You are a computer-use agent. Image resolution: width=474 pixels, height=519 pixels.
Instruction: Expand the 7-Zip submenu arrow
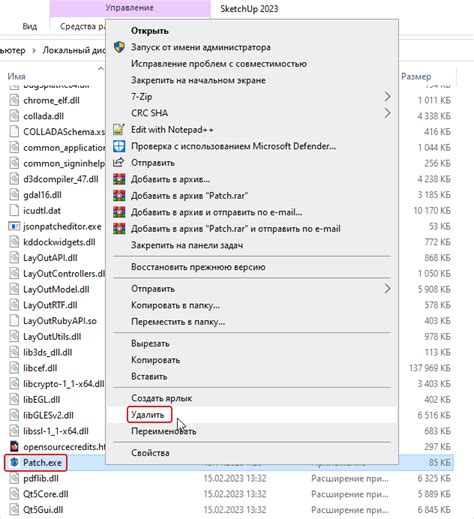click(x=387, y=97)
